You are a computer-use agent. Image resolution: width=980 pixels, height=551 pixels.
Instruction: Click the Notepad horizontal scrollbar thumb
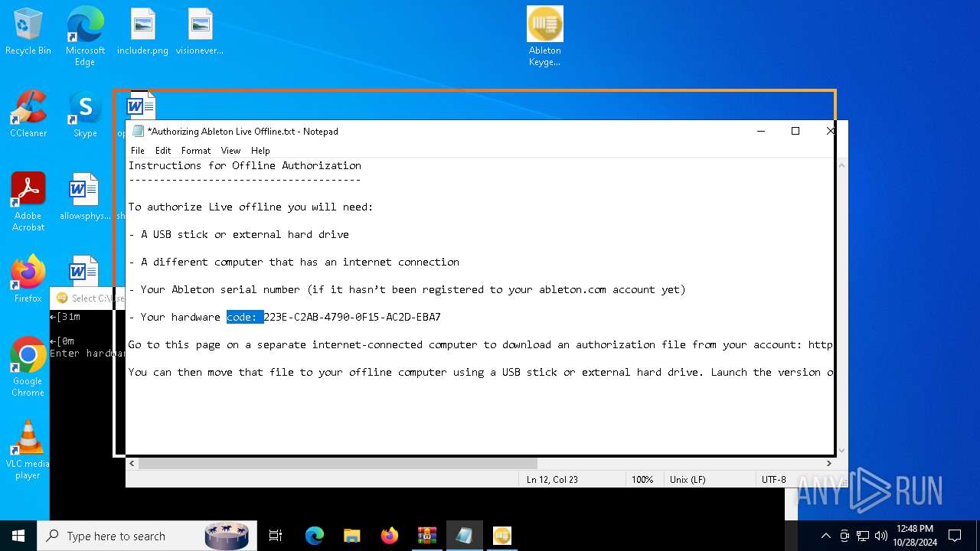(x=338, y=463)
